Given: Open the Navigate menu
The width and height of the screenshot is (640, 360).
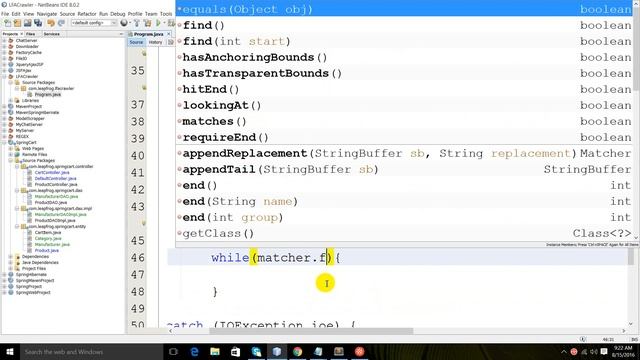Looking at the screenshot, I should pyautogui.click(x=47, y=14).
